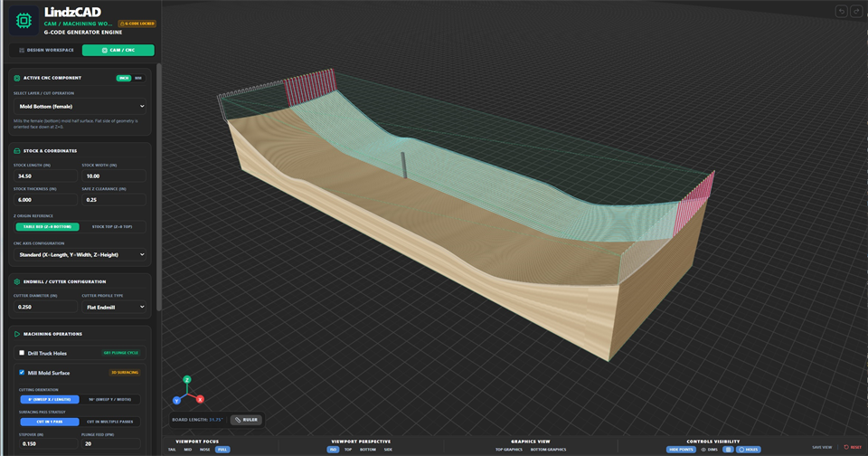Click the LindzCAD title text
This screenshot has width=868, height=456.
(x=72, y=12)
